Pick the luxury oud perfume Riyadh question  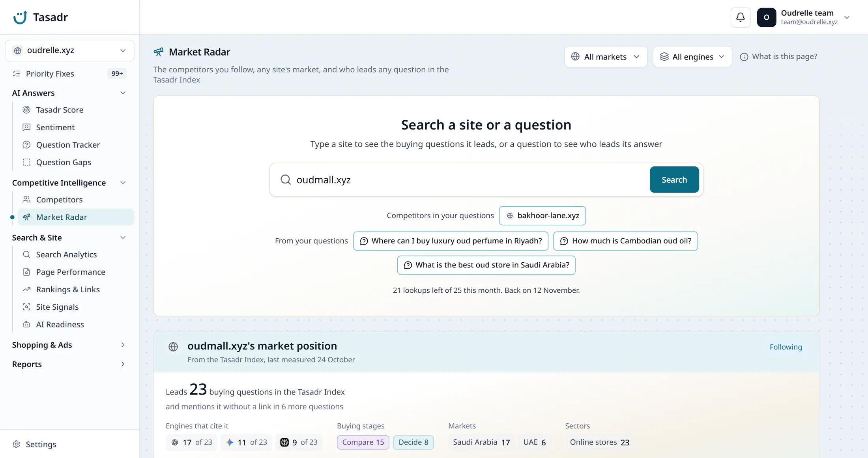pyautogui.click(x=451, y=241)
